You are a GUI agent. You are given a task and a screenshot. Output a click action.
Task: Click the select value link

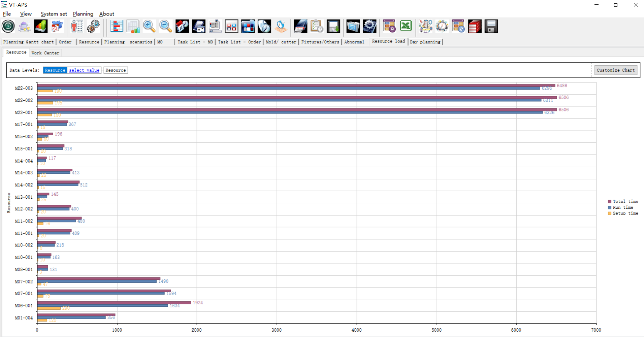pos(84,70)
